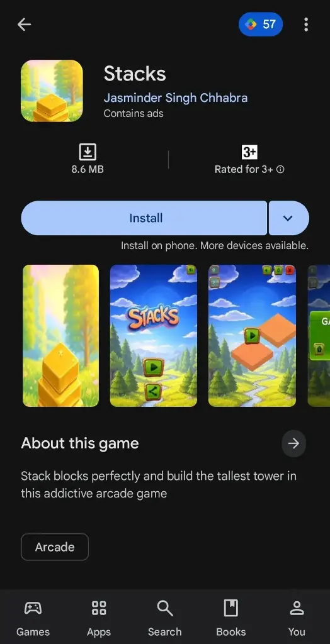View the golden block tower screenshot
The height and width of the screenshot is (644, 330).
click(x=61, y=336)
